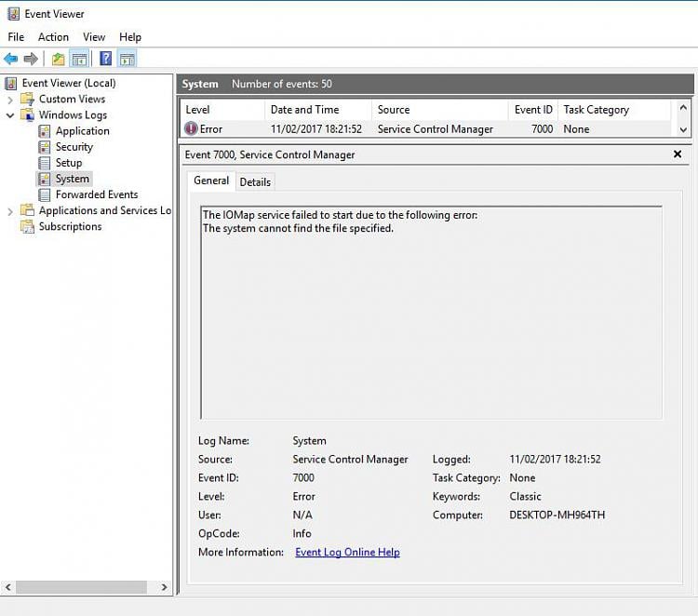The height and width of the screenshot is (616, 698).
Task: Select the Security log in tree
Action: click(x=74, y=147)
